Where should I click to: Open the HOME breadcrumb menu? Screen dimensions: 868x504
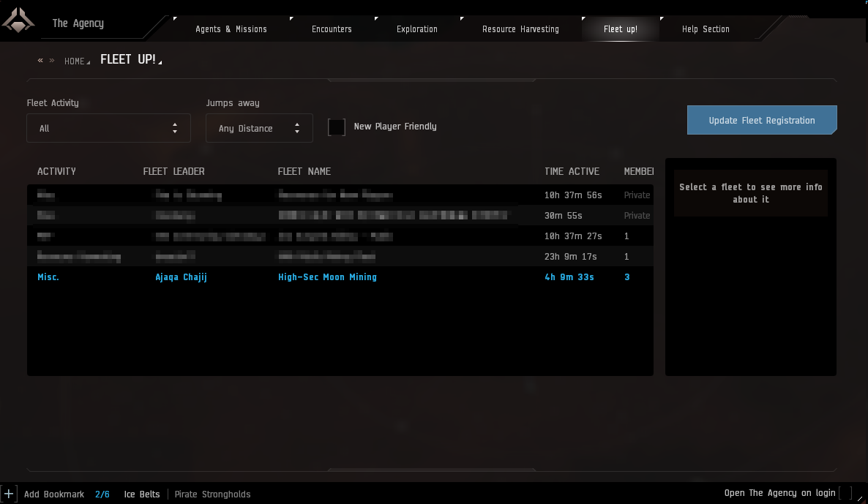click(75, 61)
